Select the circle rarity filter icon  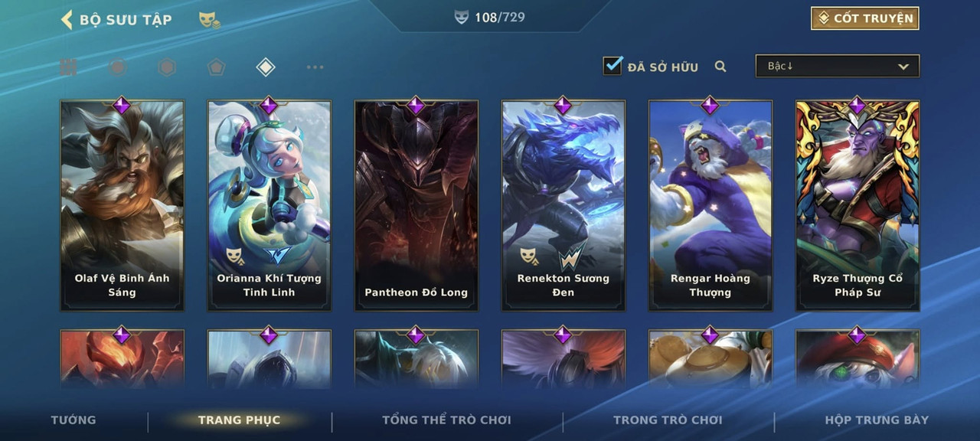[x=117, y=67]
